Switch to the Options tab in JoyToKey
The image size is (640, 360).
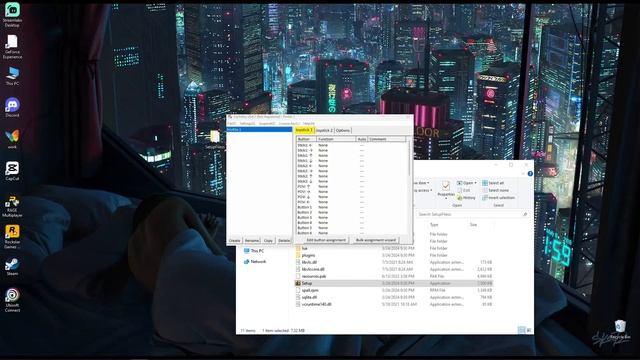point(343,130)
